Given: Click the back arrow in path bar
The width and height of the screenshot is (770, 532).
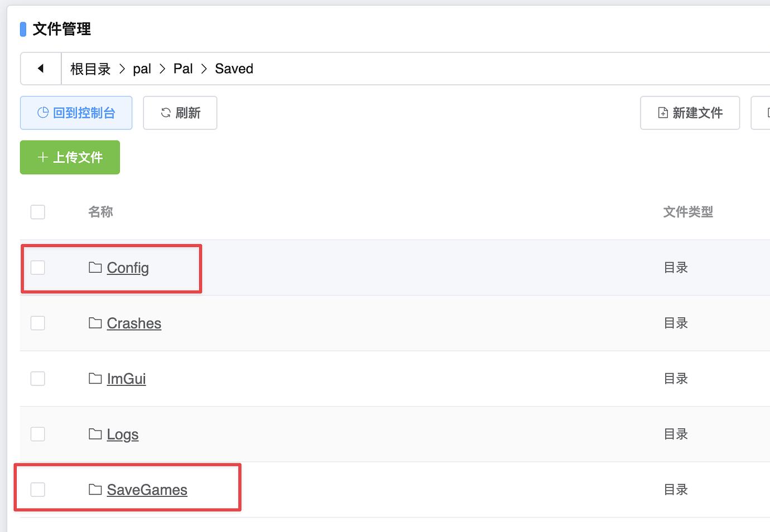Looking at the screenshot, I should (41, 69).
